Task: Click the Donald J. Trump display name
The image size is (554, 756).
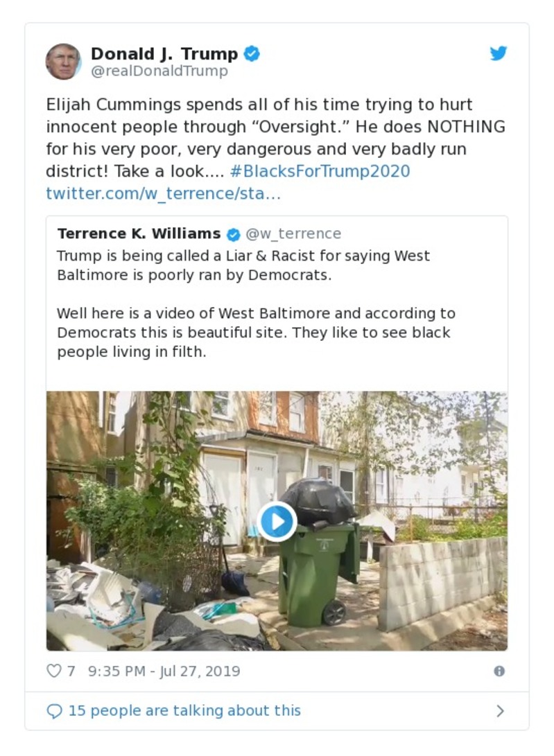Action: click(164, 54)
